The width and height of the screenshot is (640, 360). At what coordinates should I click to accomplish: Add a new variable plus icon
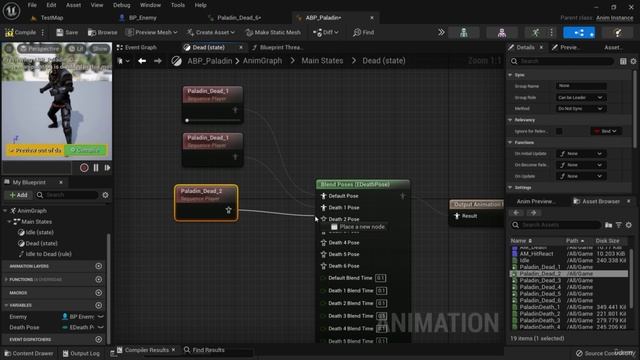coord(98,305)
